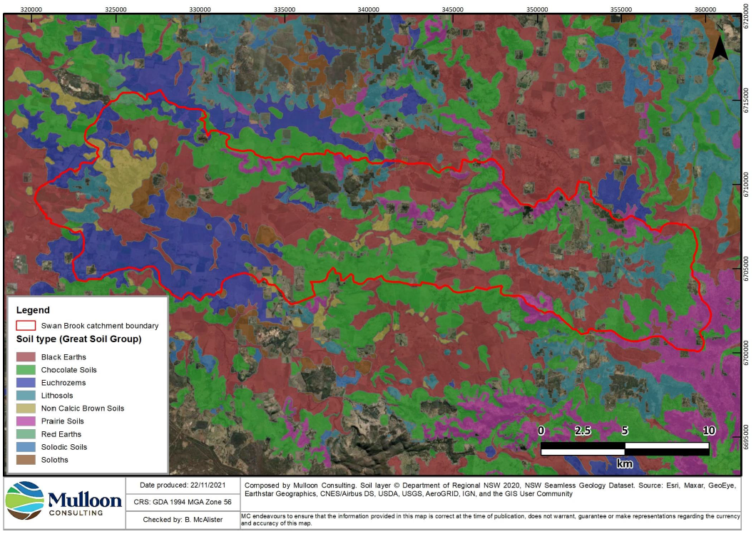The height and width of the screenshot is (534, 756).
Task: Click the Soloths color swatch
Action: tap(26, 460)
